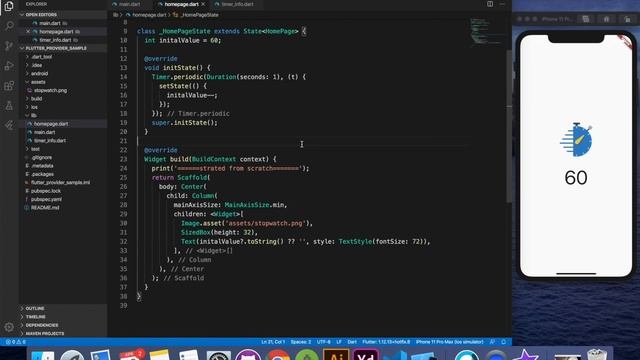Open the Flutter view in activity bar
The width and height of the screenshot is (640, 360).
pyautogui.click(x=9, y=125)
